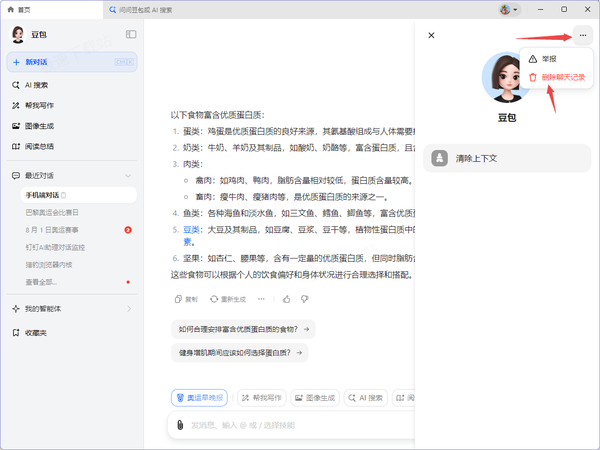Viewport: 600px width, 450px height.
Task: Minimize the application window
Action: coord(540,10)
